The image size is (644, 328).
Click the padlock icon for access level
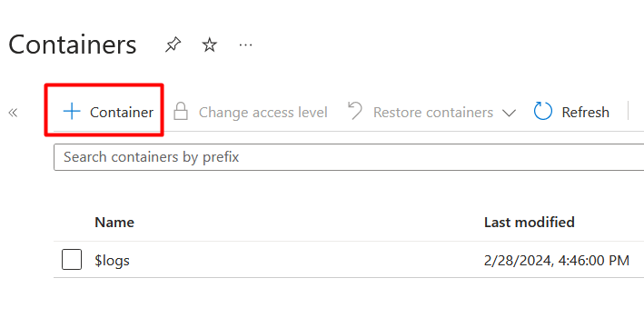(181, 112)
